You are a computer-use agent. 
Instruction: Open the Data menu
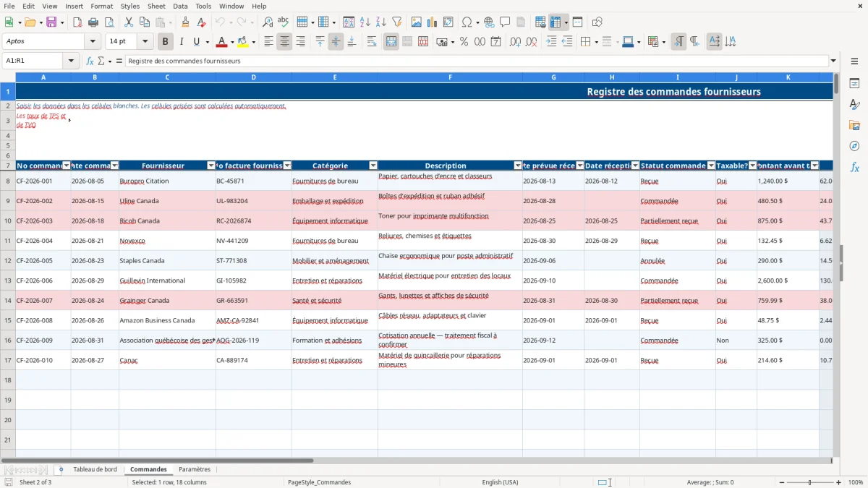click(180, 6)
